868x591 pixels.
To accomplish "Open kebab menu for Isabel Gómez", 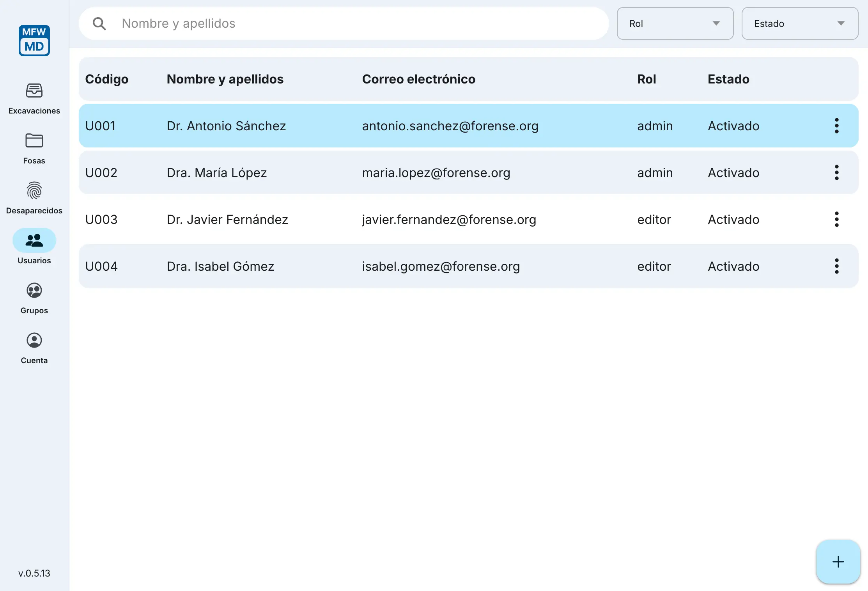I will (x=836, y=266).
